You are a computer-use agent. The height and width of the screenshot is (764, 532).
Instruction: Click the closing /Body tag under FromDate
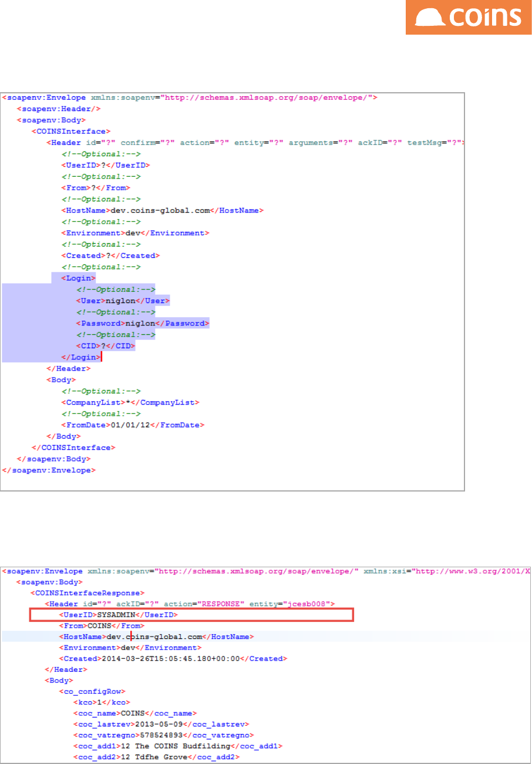[x=63, y=436]
